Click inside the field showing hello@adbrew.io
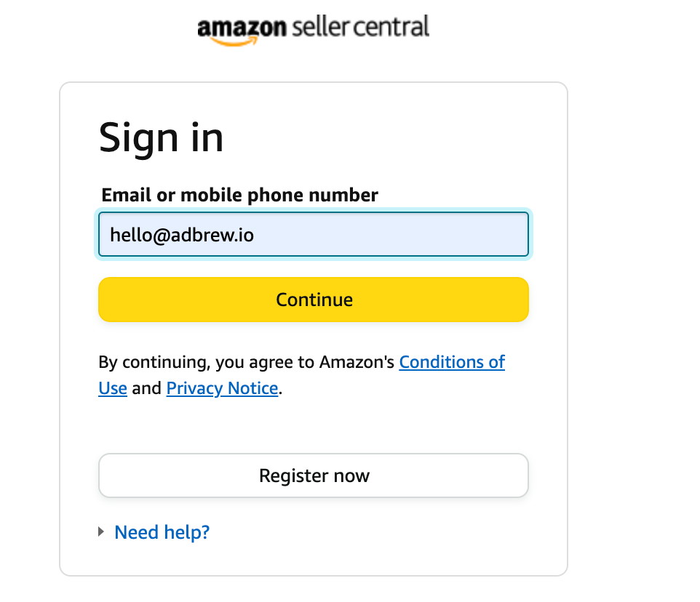700x602 pixels. (314, 234)
